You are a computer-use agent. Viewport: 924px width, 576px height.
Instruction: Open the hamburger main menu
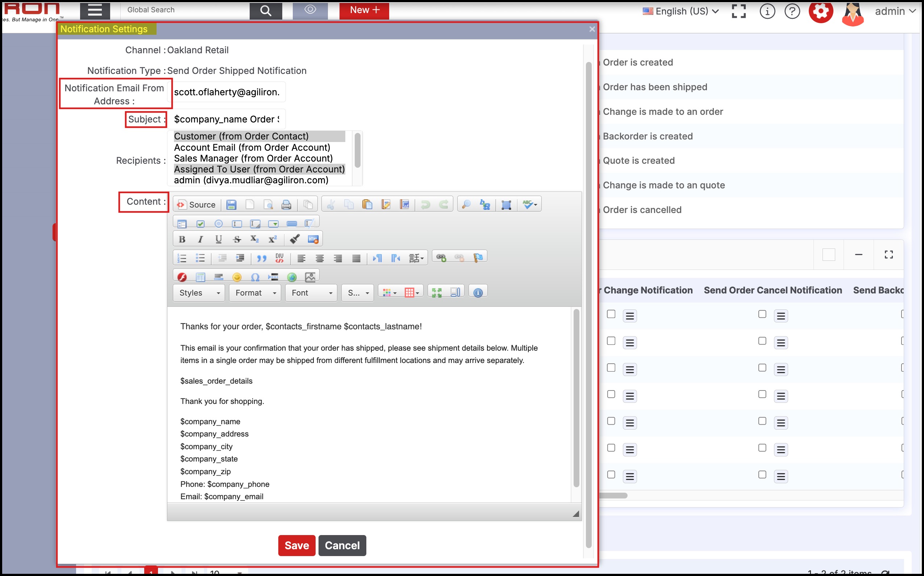pos(95,10)
